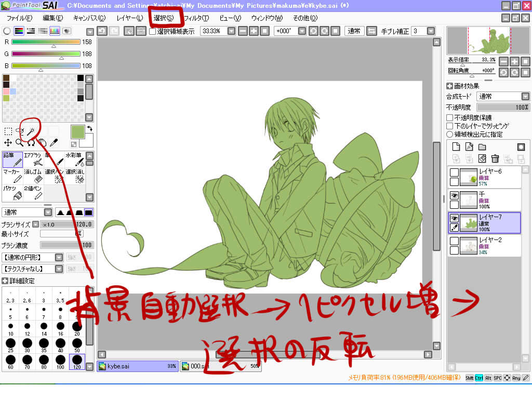Swap foreground and background colors

pyautogui.click(x=89, y=129)
